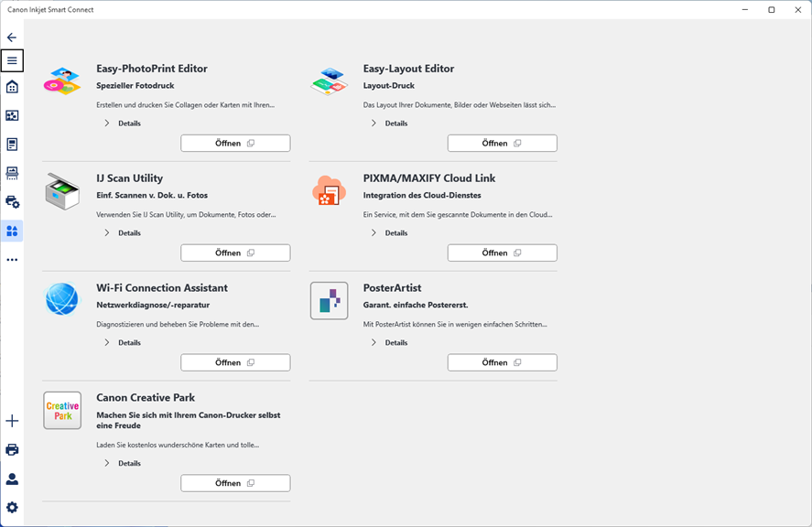Open the hamburger navigation menu
Screen dimensions: 812x527
[x=12, y=60]
